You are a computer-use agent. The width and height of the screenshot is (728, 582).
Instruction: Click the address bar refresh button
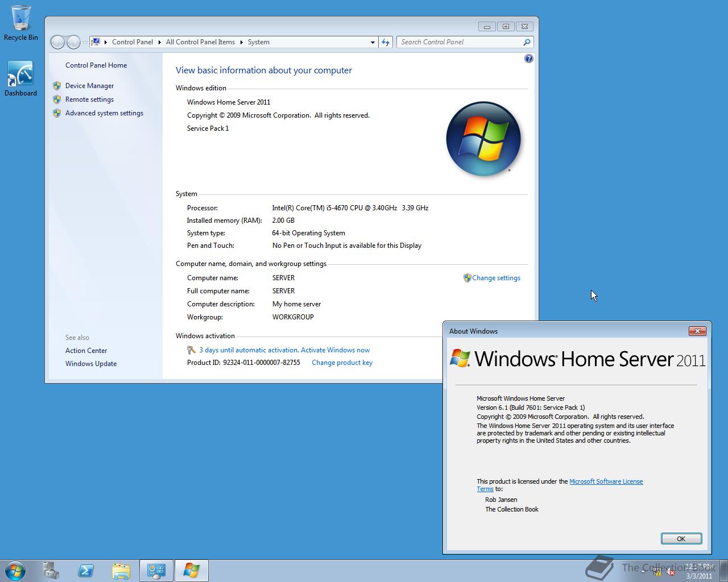pyautogui.click(x=386, y=42)
